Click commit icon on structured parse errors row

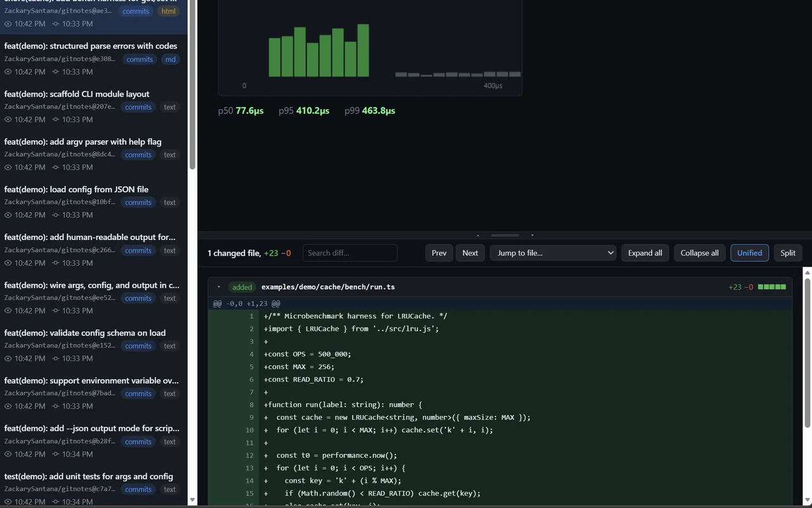coord(56,72)
